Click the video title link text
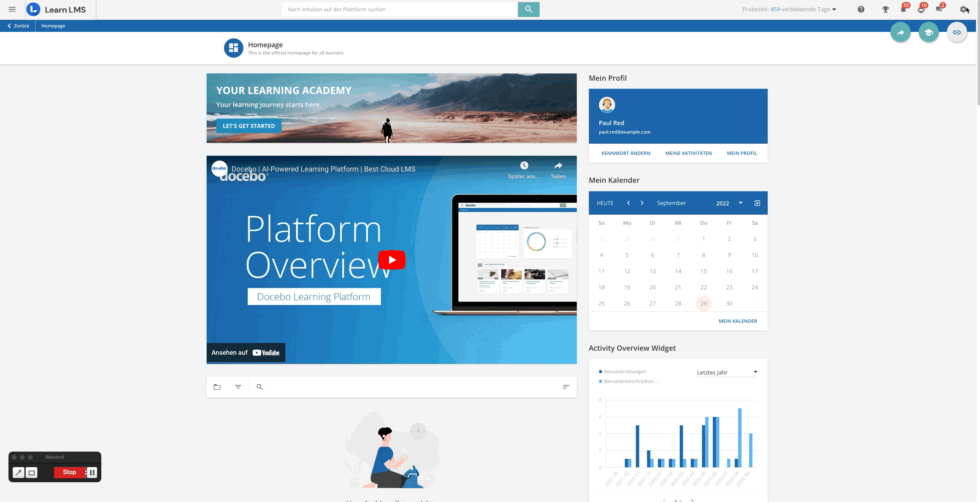Image resolution: width=980 pixels, height=502 pixels. [323, 169]
